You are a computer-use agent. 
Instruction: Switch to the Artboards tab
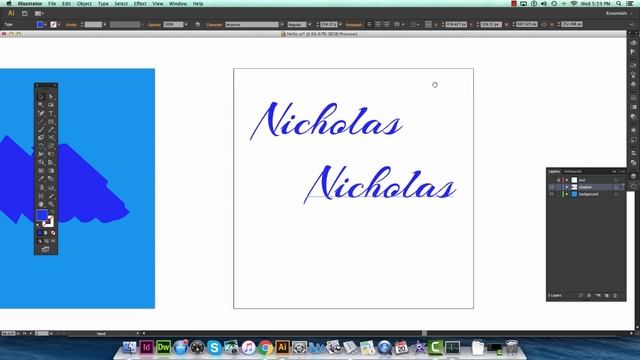[573, 171]
